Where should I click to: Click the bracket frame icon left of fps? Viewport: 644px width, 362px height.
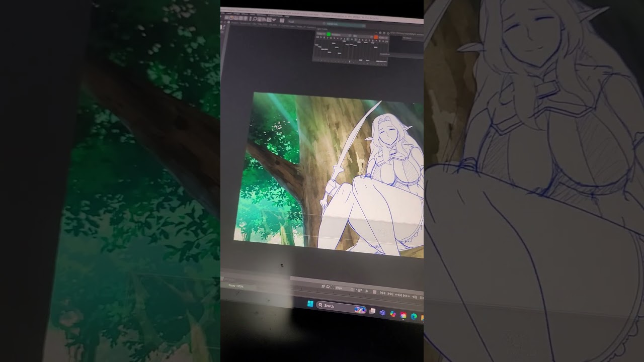pos(333,287)
